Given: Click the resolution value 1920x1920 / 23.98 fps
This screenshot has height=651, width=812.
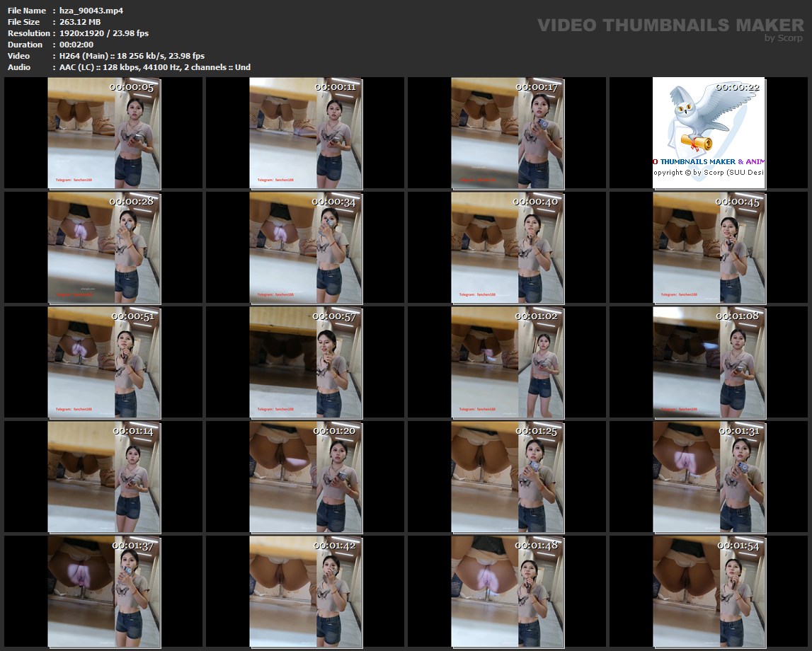Looking at the screenshot, I should [104, 33].
